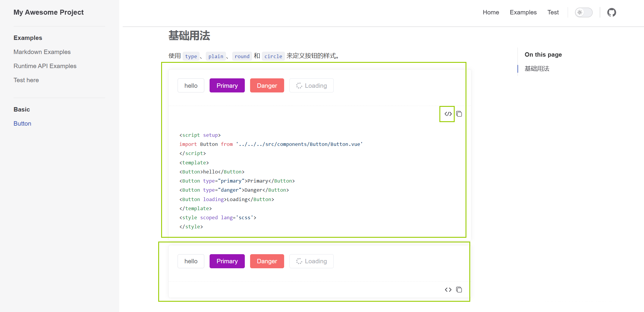Click the hello button in the first demo
This screenshot has width=644, height=312.
(191, 85)
